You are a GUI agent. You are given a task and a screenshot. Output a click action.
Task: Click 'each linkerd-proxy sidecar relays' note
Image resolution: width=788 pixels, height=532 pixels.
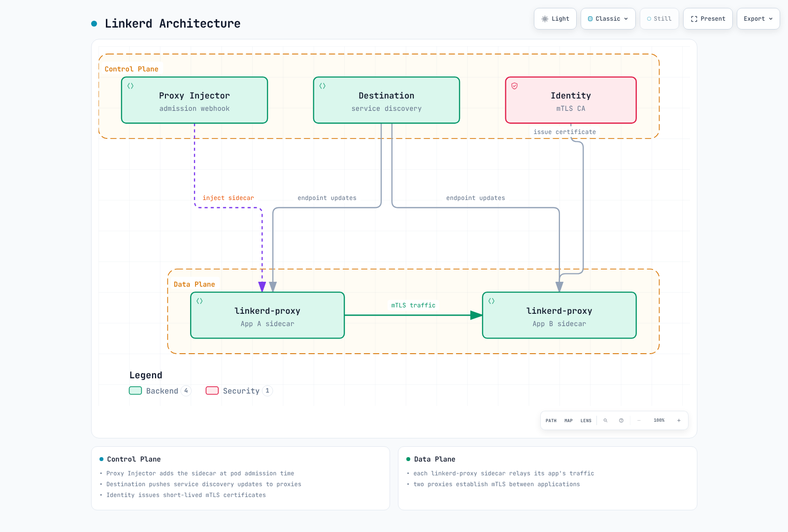504,473
